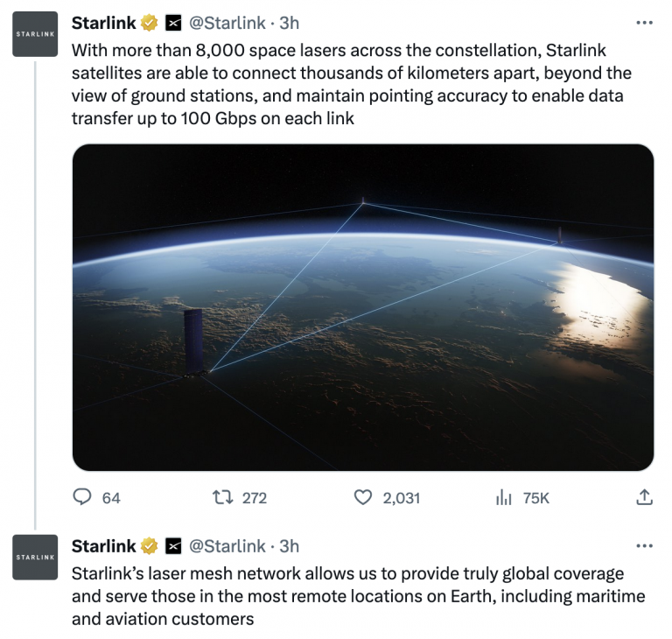This screenshot has height=639, width=672.
Task: Reply to the space lasers tweet
Action: tap(82, 497)
